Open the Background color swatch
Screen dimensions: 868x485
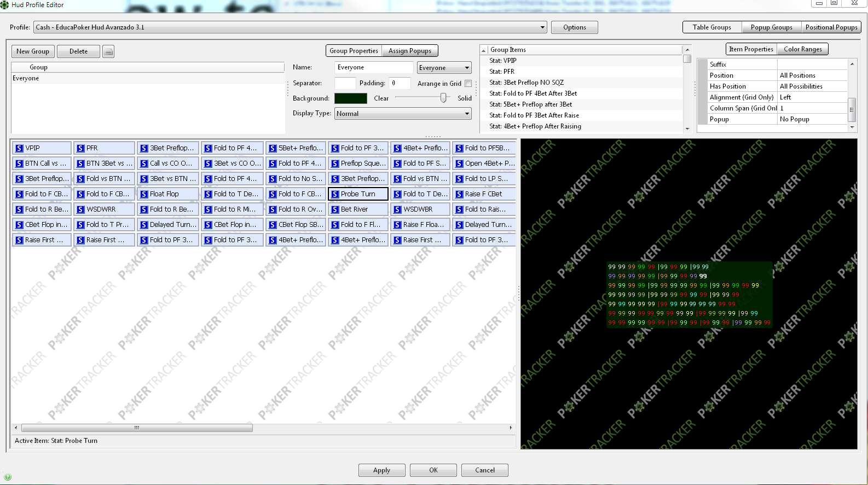[x=351, y=98]
